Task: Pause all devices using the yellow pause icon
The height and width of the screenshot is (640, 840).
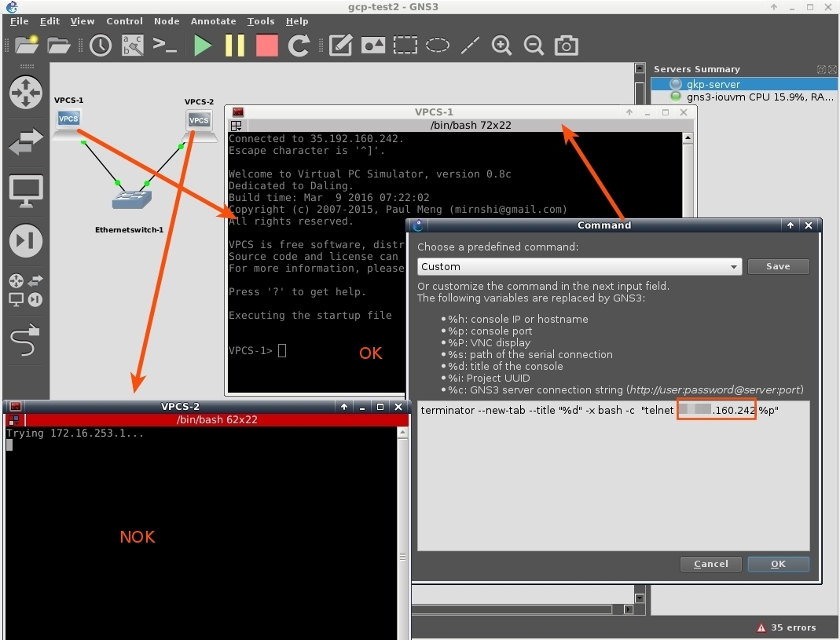Action: pos(236,45)
